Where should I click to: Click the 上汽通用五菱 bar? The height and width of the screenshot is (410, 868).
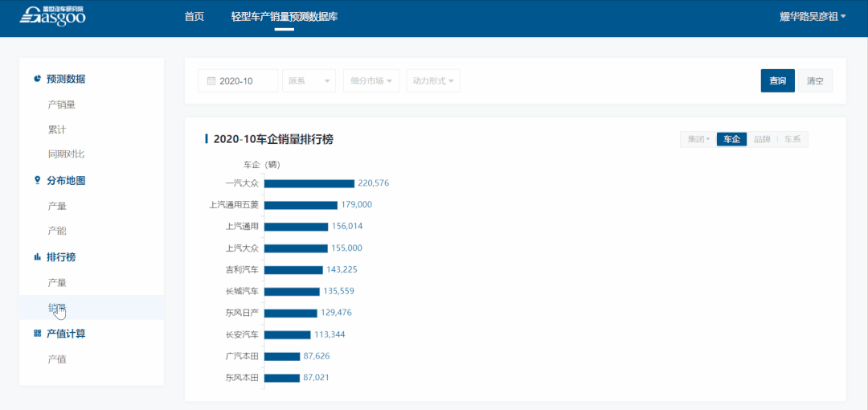[301, 205]
